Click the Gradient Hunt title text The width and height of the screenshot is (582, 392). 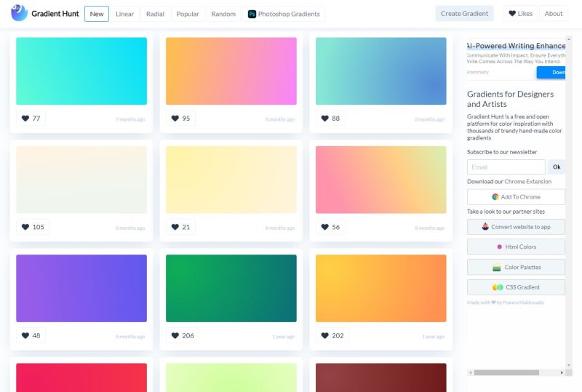(55, 14)
